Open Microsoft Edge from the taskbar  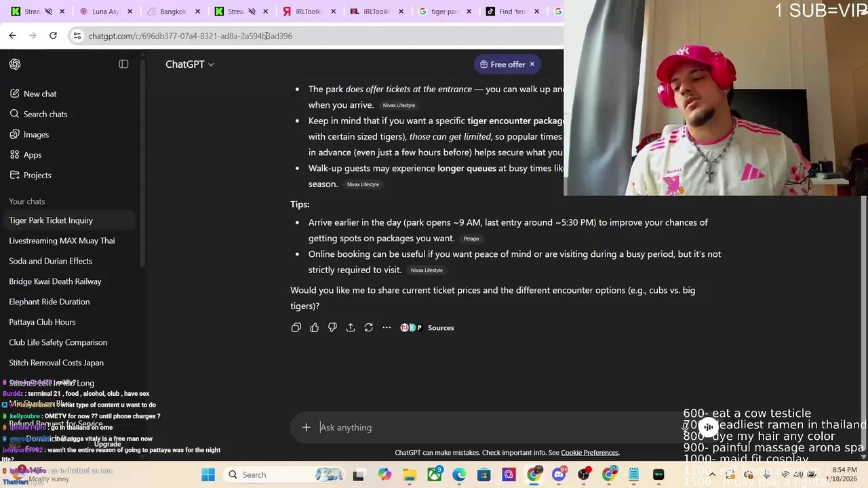pyautogui.click(x=459, y=474)
